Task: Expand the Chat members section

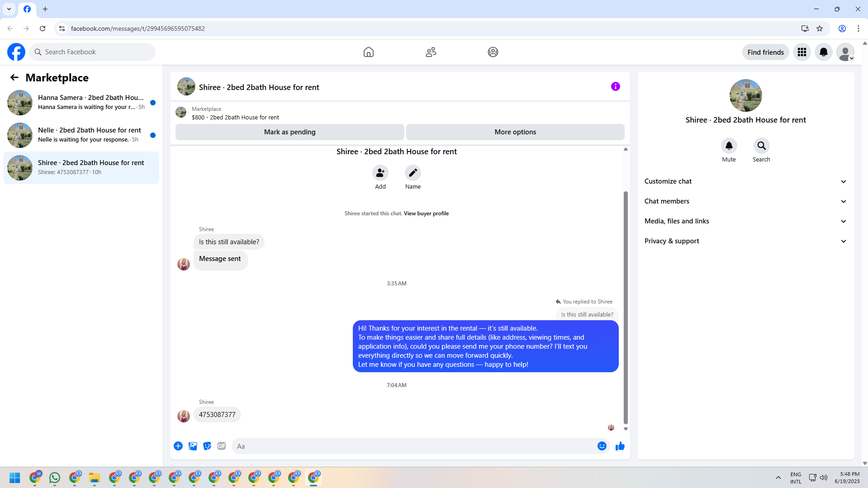Action: click(x=745, y=201)
